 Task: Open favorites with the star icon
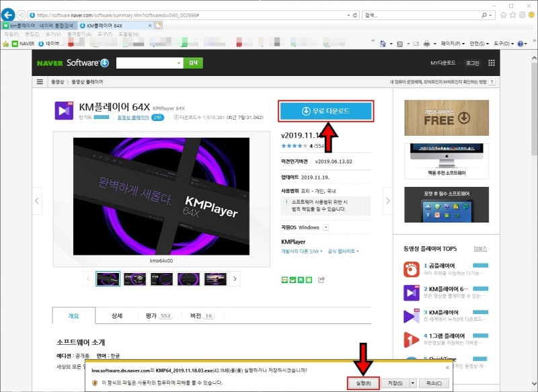click(513, 15)
